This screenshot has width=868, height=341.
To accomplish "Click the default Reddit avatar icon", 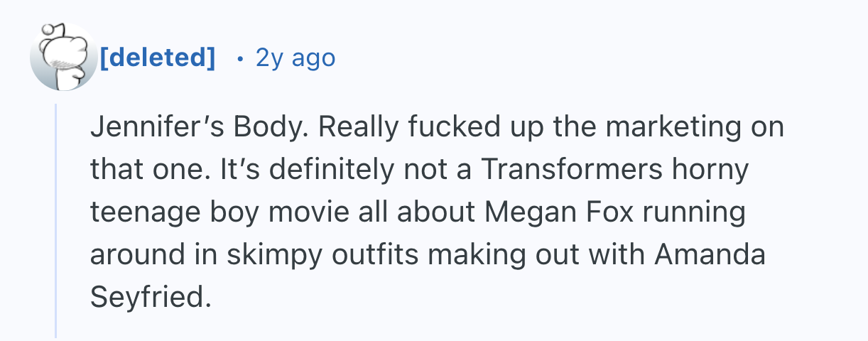I will [63, 58].
